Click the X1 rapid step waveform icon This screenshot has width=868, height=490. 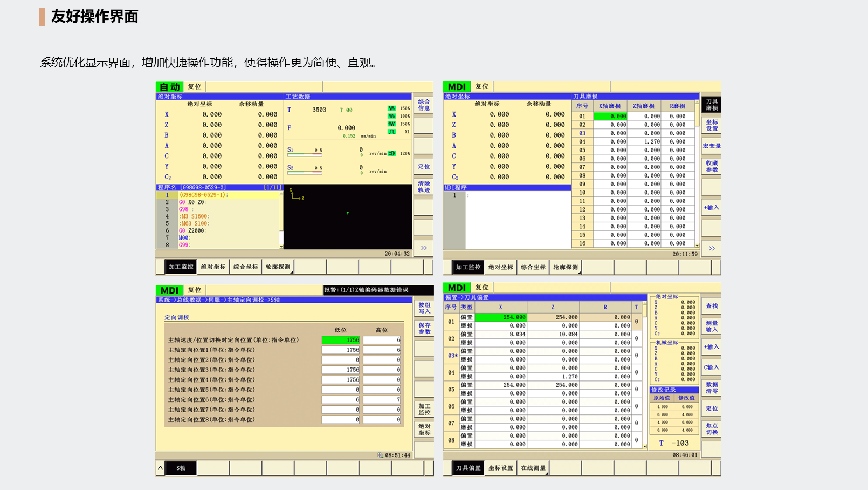(x=392, y=132)
